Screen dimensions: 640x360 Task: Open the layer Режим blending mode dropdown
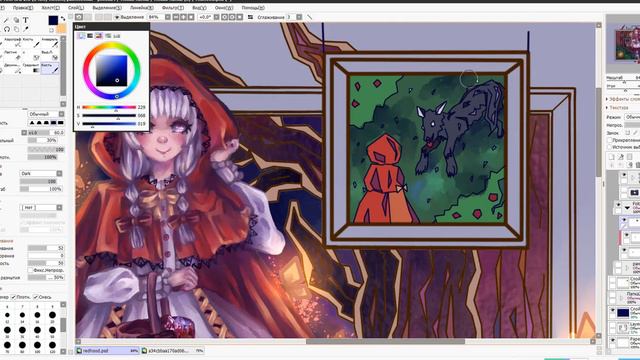click(x=632, y=117)
